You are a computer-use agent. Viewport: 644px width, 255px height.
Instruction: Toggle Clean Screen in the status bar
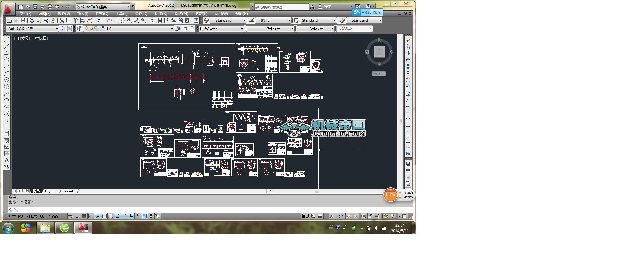pos(404,216)
